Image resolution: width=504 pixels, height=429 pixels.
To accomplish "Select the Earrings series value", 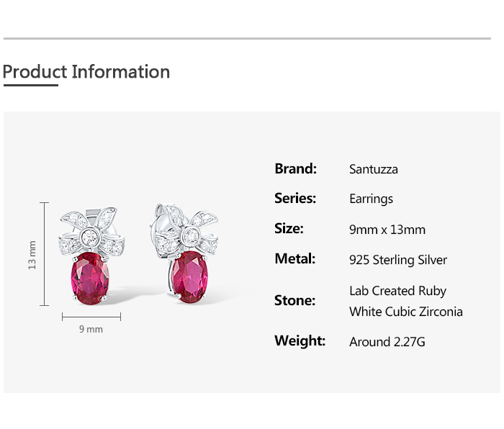I will [x=371, y=199].
